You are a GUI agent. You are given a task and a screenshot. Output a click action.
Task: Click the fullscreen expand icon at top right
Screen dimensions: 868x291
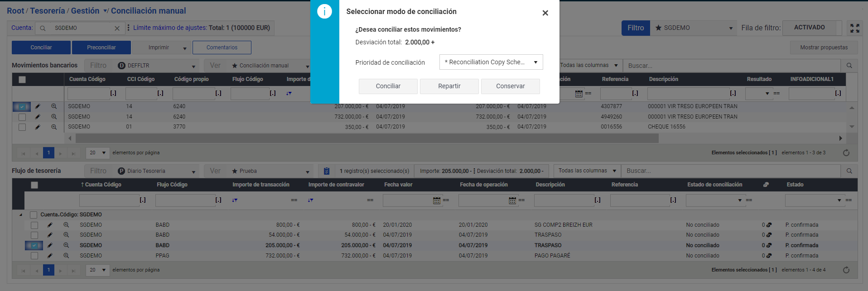[x=854, y=28]
